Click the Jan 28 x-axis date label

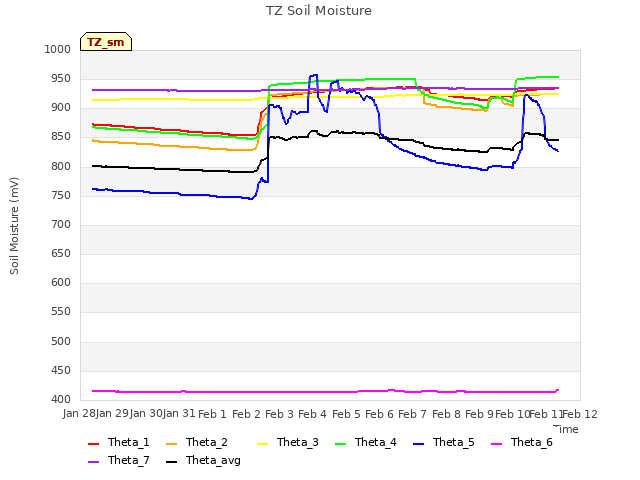pyautogui.click(x=78, y=414)
